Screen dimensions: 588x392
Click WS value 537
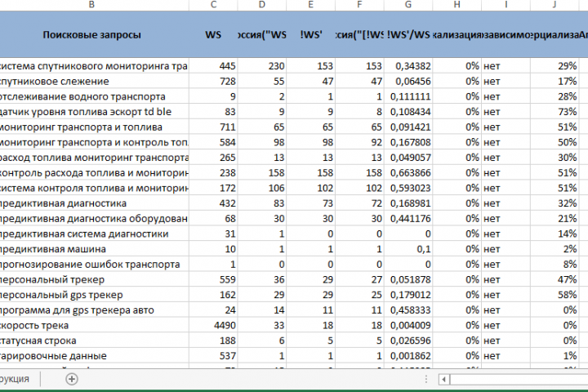click(213, 355)
